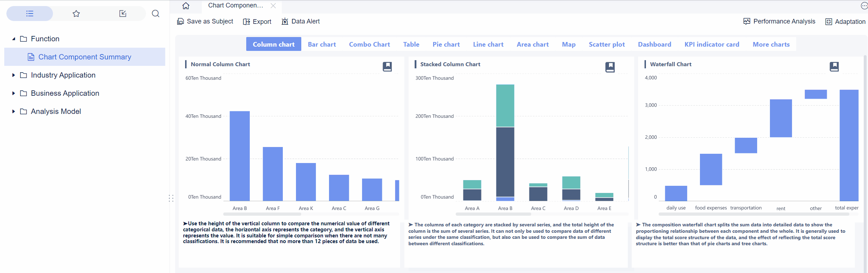Click bookmark icon on Normal Column Chart
The image size is (868, 273).
pyautogui.click(x=387, y=67)
